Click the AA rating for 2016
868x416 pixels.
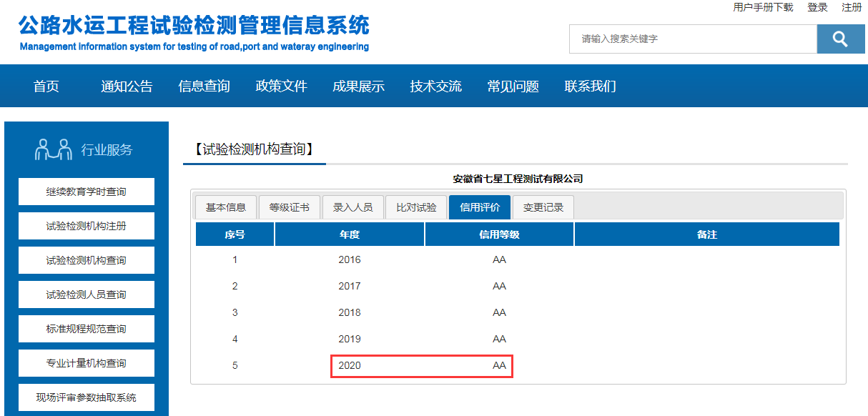click(499, 259)
